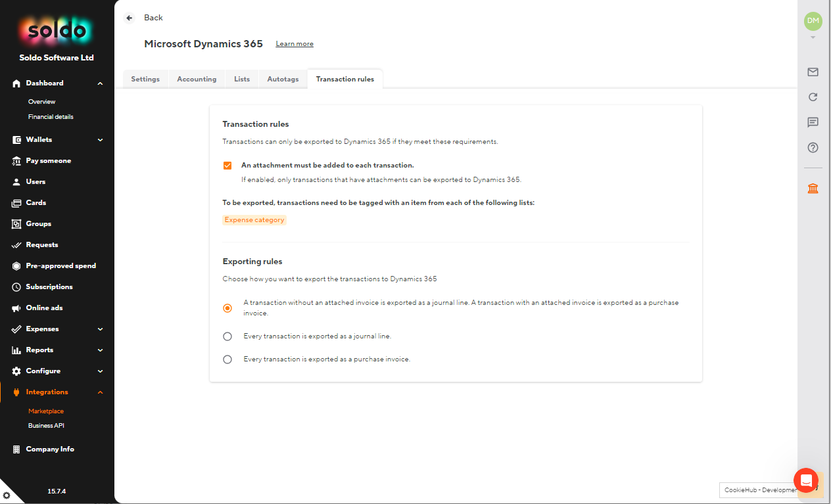The height and width of the screenshot is (504, 831).
Task: Click the orange bank icon in right rail
Action: click(813, 189)
